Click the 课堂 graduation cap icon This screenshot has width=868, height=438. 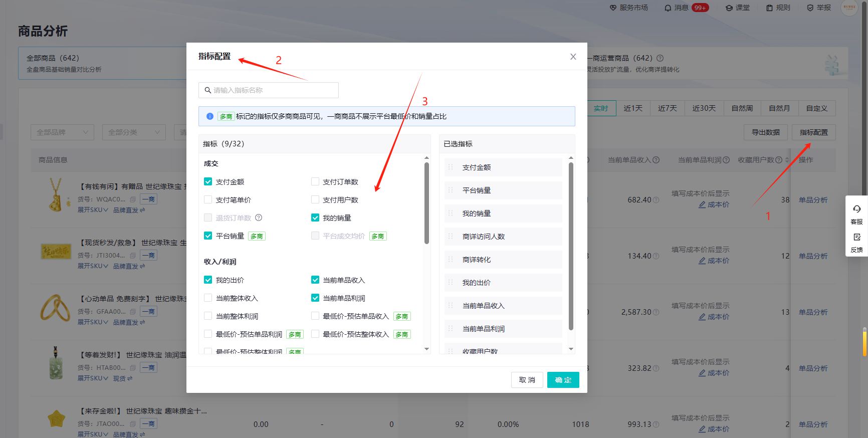coord(729,8)
